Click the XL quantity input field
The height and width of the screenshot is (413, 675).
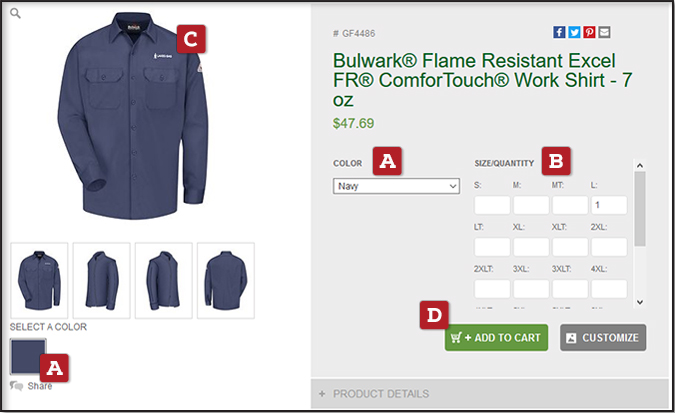[x=531, y=247]
